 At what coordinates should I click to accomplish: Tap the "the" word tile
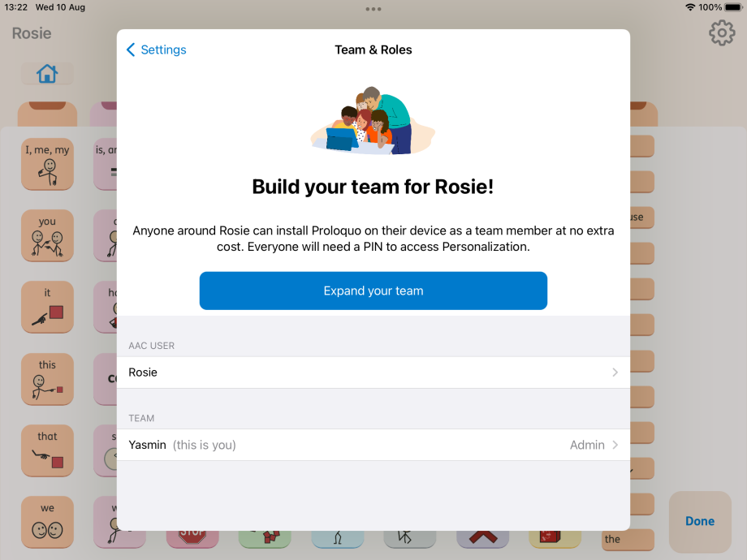(x=628, y=540)
